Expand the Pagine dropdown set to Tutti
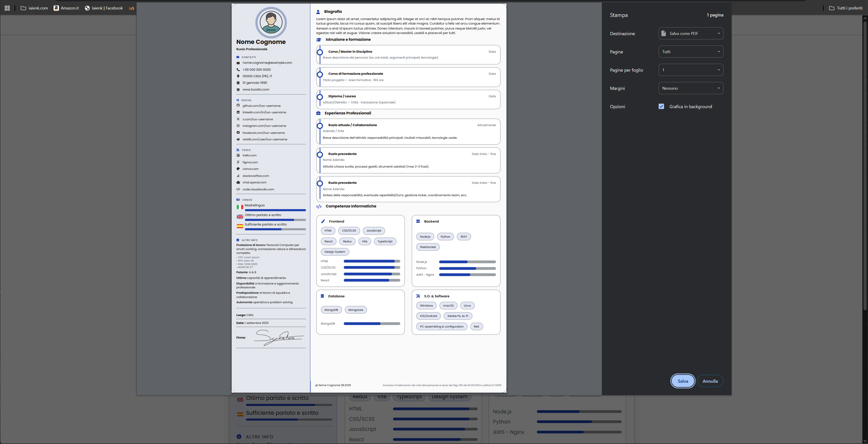This screenshot has height=444, width=868. tap(690, 52)
